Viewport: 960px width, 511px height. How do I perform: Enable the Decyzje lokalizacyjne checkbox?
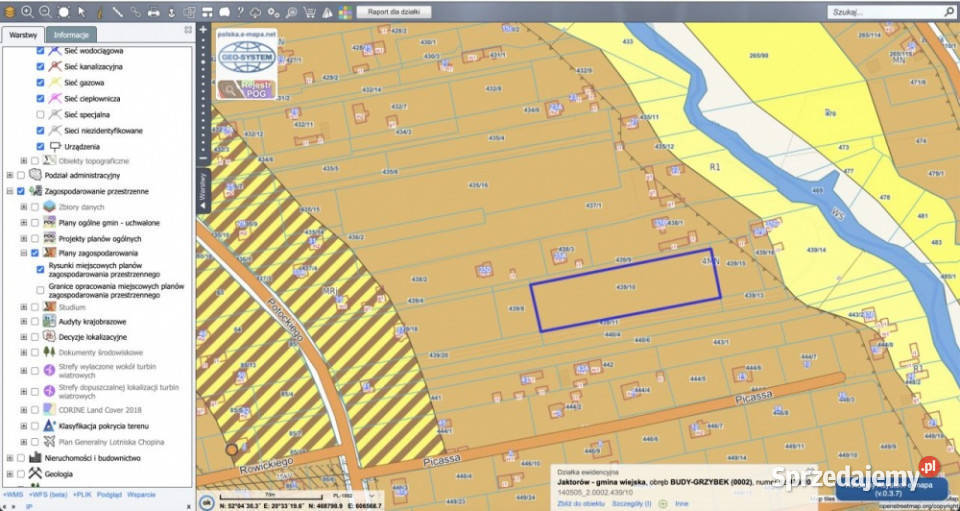coord(35,337)
